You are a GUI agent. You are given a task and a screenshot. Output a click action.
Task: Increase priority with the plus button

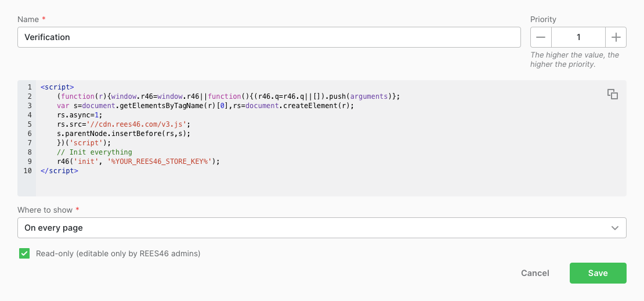pyautogui.click(x=616, y=37)
